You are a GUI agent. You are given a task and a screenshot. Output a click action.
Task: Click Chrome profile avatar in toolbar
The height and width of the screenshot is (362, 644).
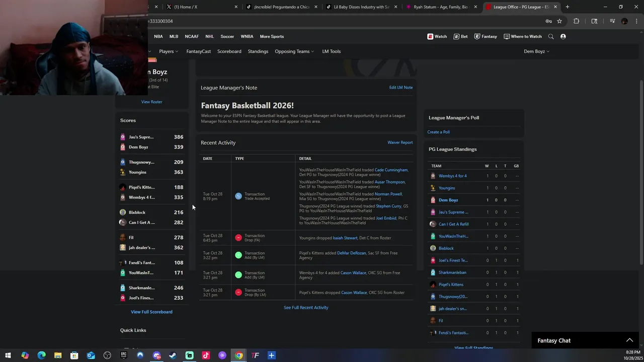(x=624, y=21)
